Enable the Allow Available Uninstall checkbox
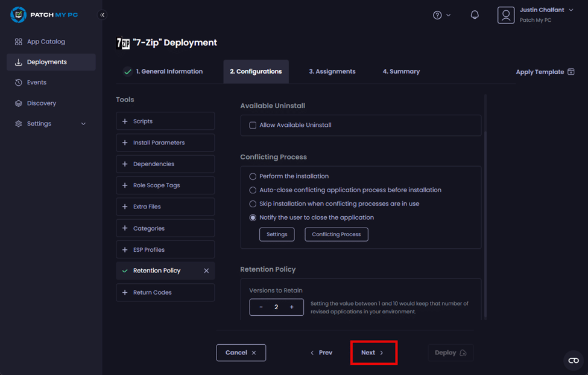 [x=253, y=126]
